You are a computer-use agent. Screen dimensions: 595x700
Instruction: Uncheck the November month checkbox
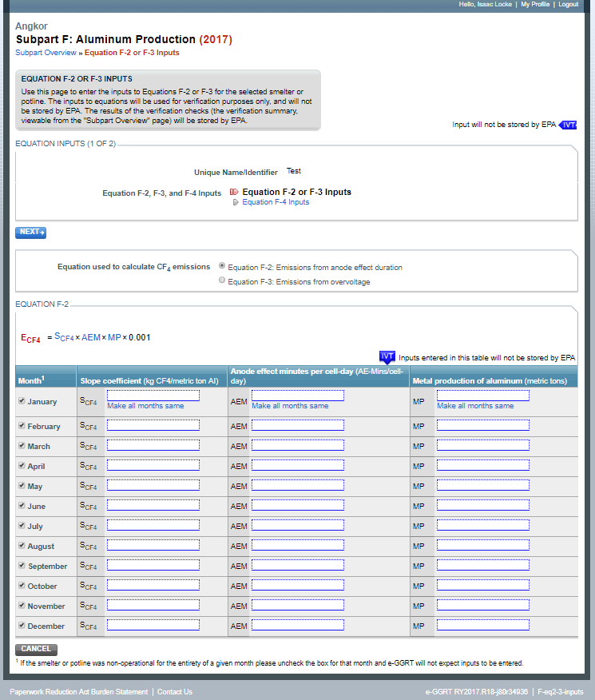coord(22,606)
